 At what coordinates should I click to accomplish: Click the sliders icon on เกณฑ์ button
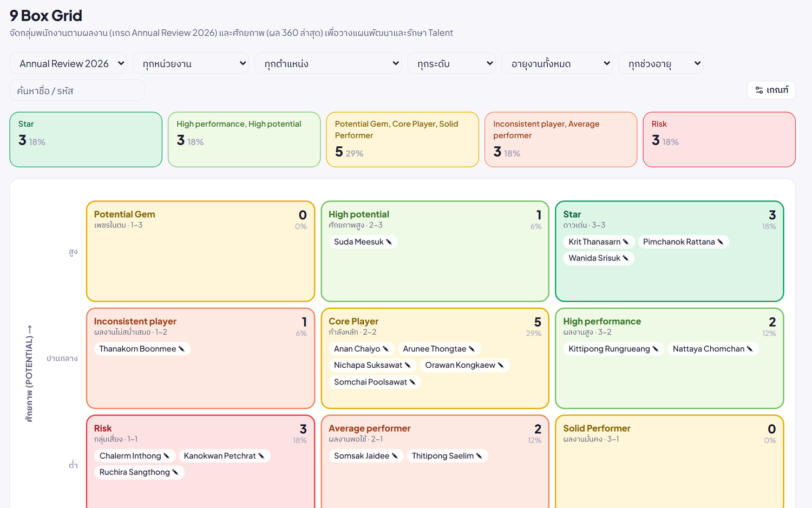tap(759, 90)
